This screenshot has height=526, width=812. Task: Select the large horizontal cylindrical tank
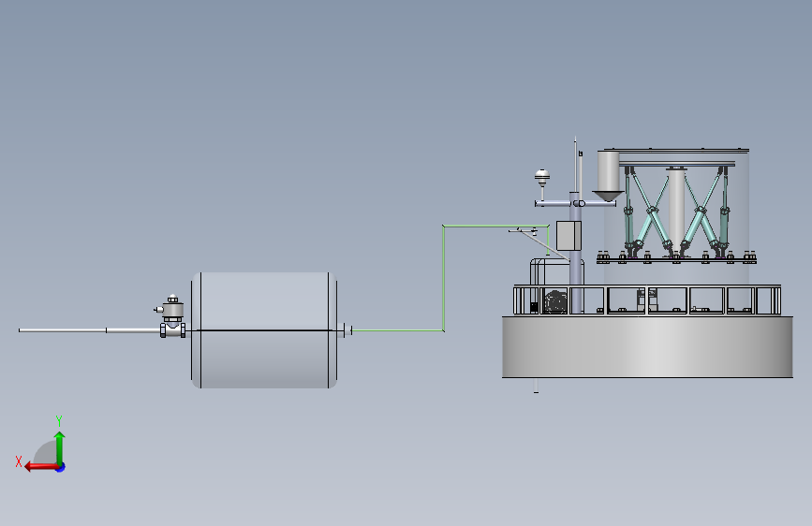264,330
